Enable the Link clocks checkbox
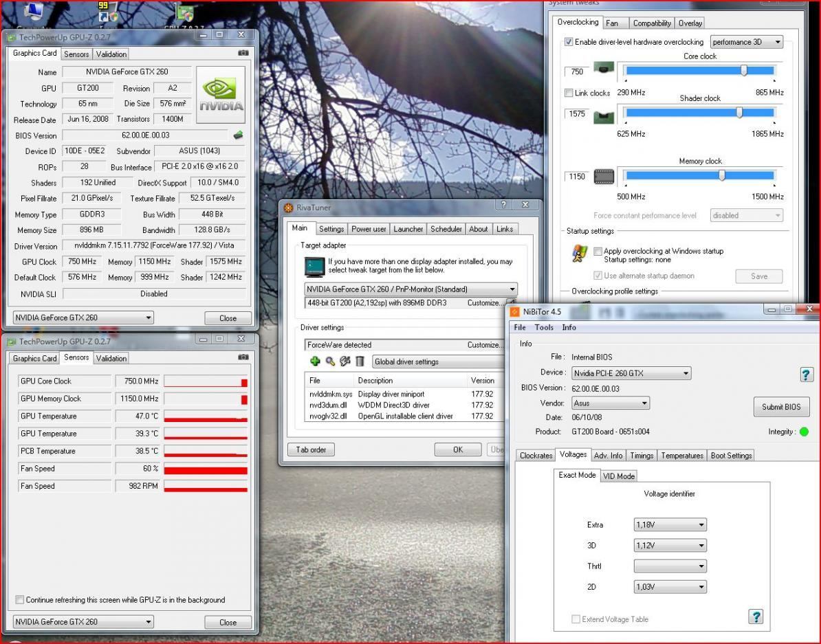Screen dimensions: 821x644 pyautogui.click(x=569, y=93)
